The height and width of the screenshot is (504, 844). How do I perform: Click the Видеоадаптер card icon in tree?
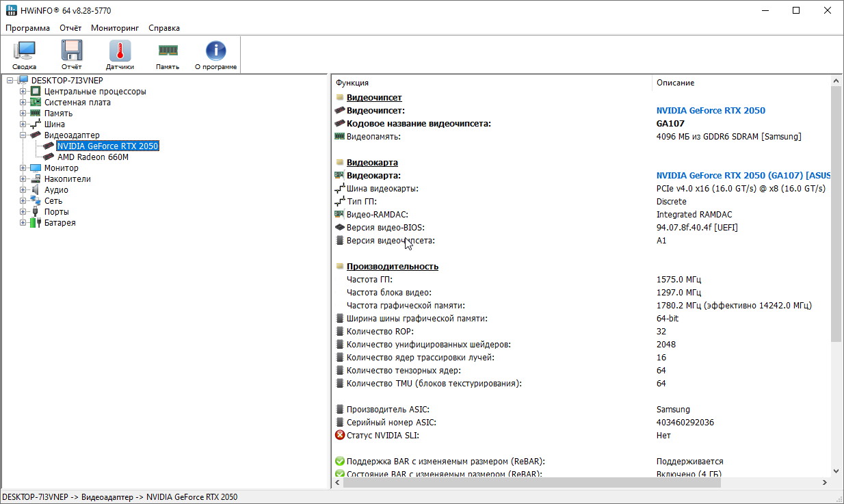pyautogui.click(x=36, y=135)
